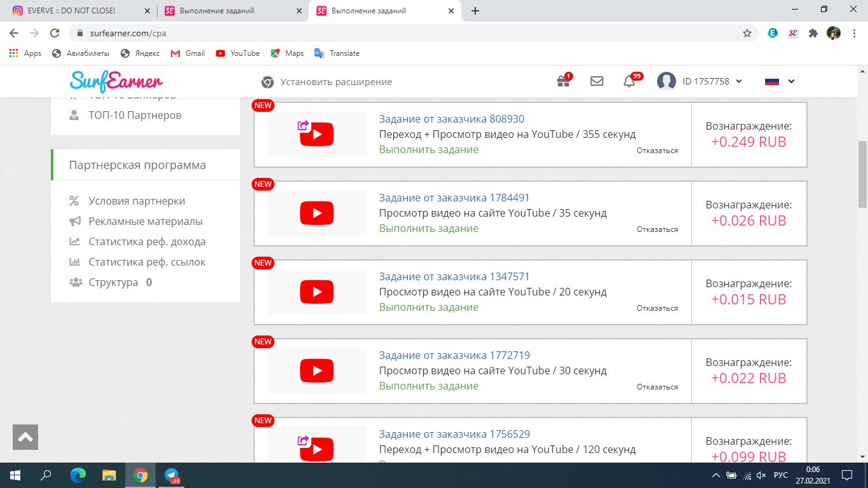This screenshot has width=868, height=488.
Task: Open the Chrome menu with three dots
Action: (x=853, y=33)
